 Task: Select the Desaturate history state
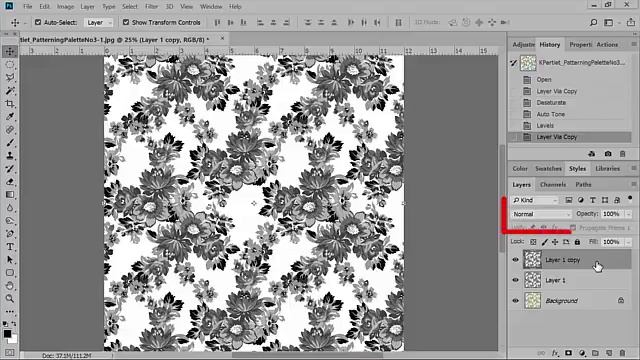point(570,102)
